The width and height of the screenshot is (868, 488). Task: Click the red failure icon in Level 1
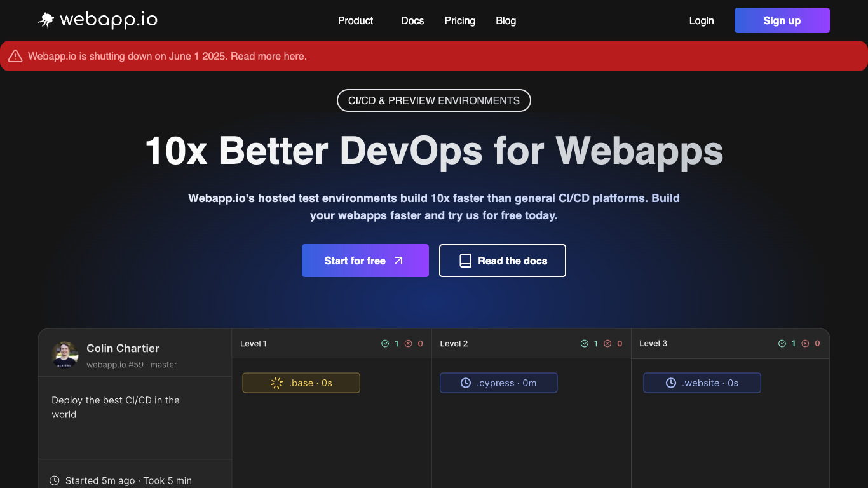coord(408,344)
